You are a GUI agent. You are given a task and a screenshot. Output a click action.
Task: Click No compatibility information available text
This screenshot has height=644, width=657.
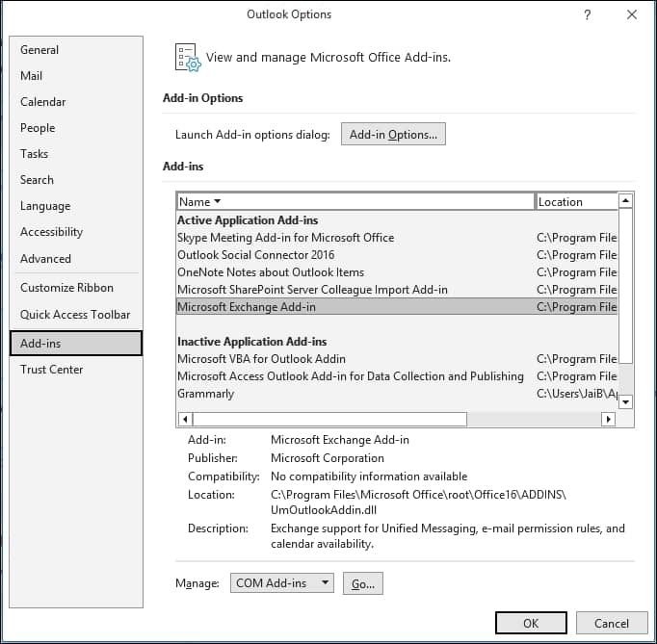[x=369, y=477]
